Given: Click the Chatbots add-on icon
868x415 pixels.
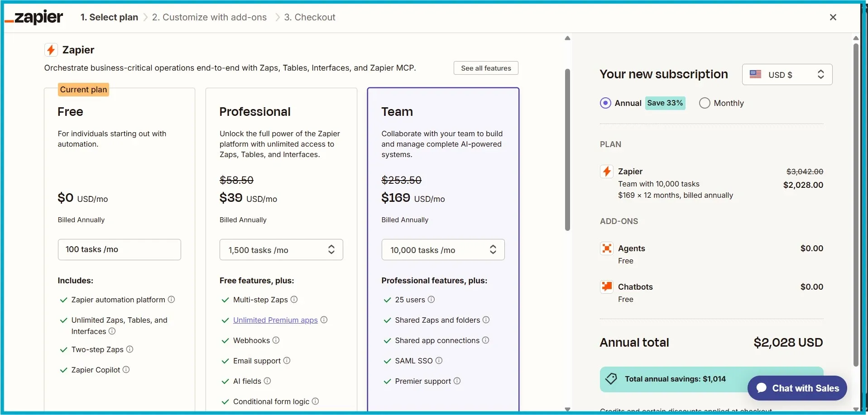Looking at the screenshot, I should point(607,286).
